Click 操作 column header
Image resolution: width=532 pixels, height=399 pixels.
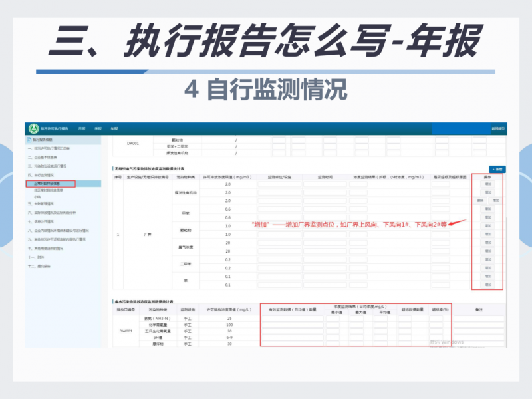pos(487,177)
